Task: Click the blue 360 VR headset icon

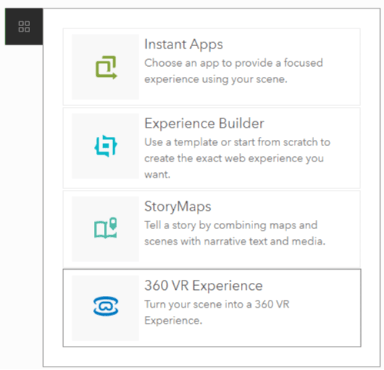Action: click(x=106, y=306)
